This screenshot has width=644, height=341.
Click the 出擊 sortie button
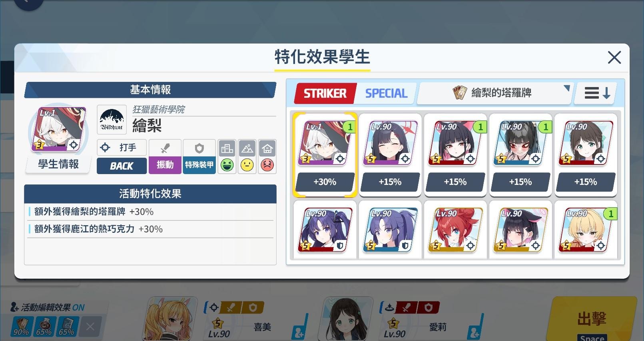(592, 319)
